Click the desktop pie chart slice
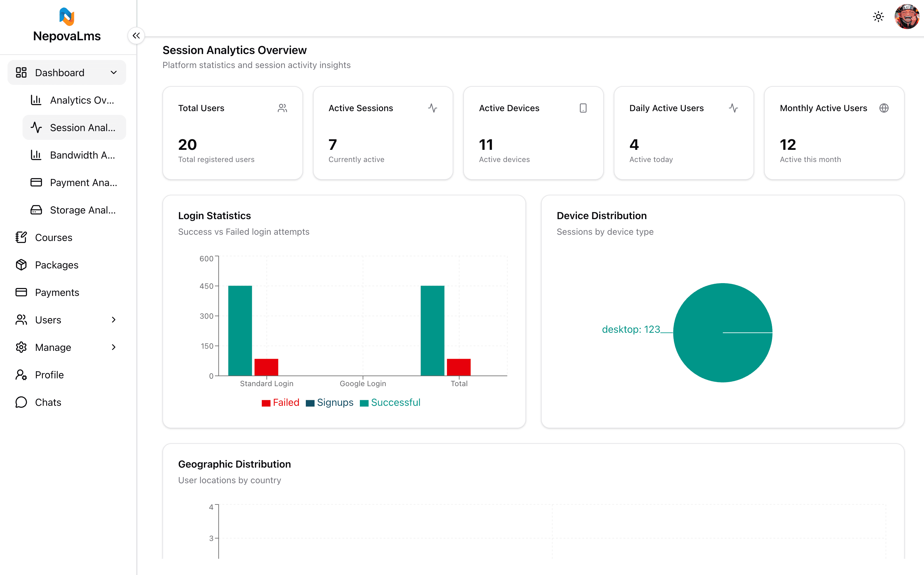This screenshot has height=575, width=924. point(722,333)
